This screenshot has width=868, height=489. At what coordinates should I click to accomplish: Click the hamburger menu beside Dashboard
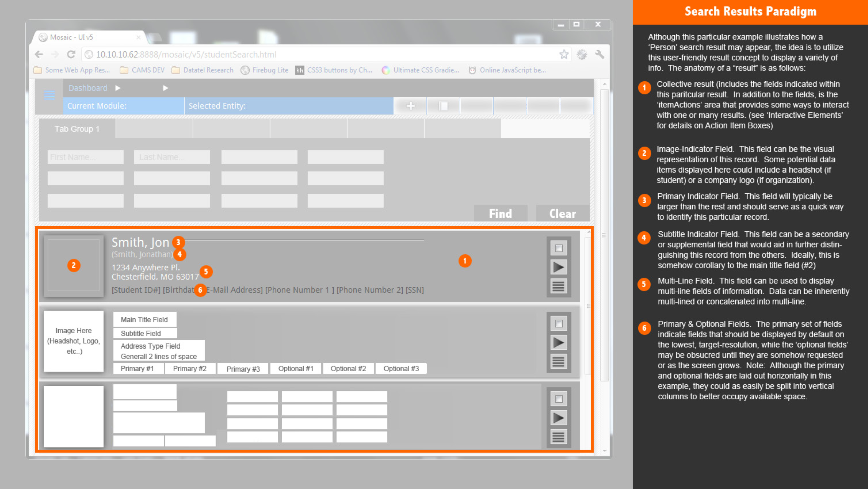point(49,94)
